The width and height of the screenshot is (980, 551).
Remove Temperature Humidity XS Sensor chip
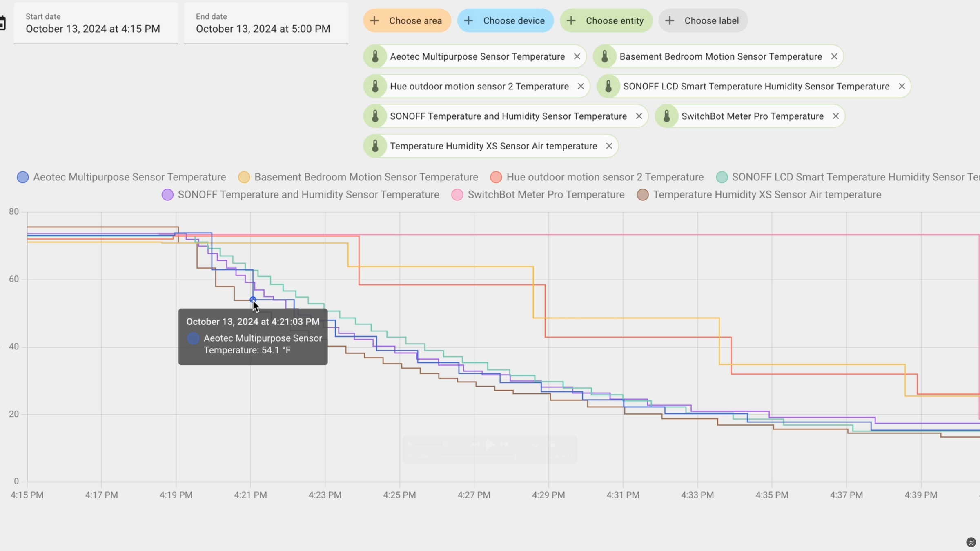[x=609, y=146]
